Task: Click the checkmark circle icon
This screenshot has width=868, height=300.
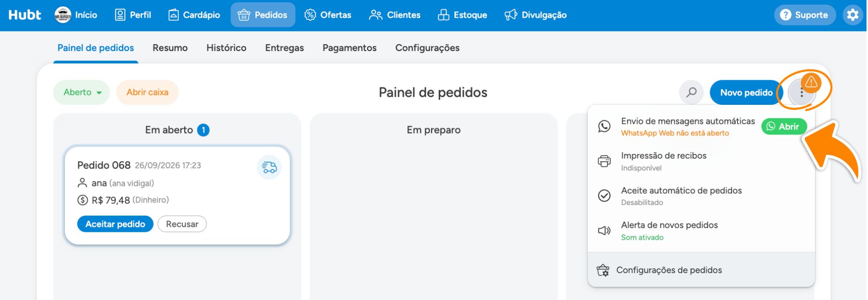Action: pyautogui.click(x=604, y=196)
